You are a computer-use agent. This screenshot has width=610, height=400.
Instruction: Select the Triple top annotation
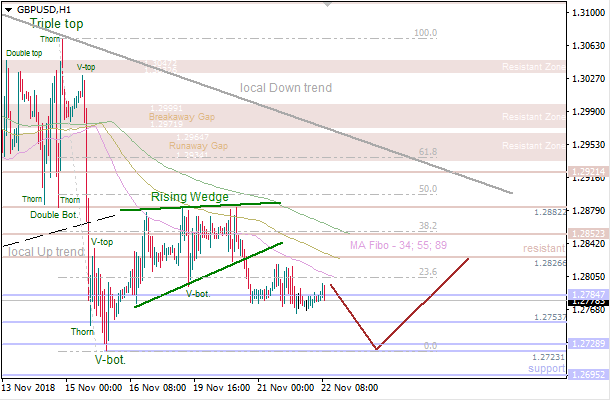pyautogui.click(x=56, y=22)
